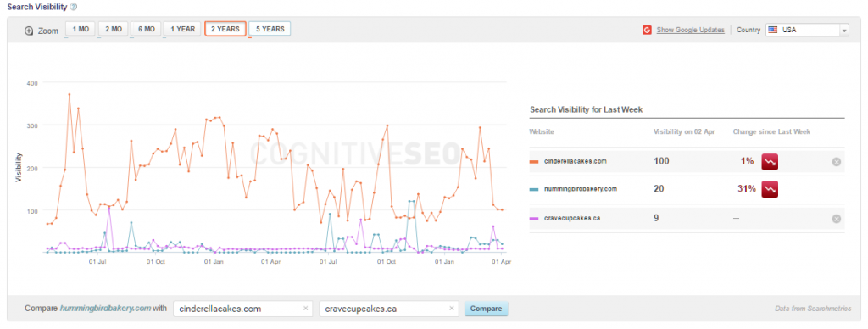Click the USA flag icon
This screenshot has height=329, width=868.
click(x=773, y=30)
